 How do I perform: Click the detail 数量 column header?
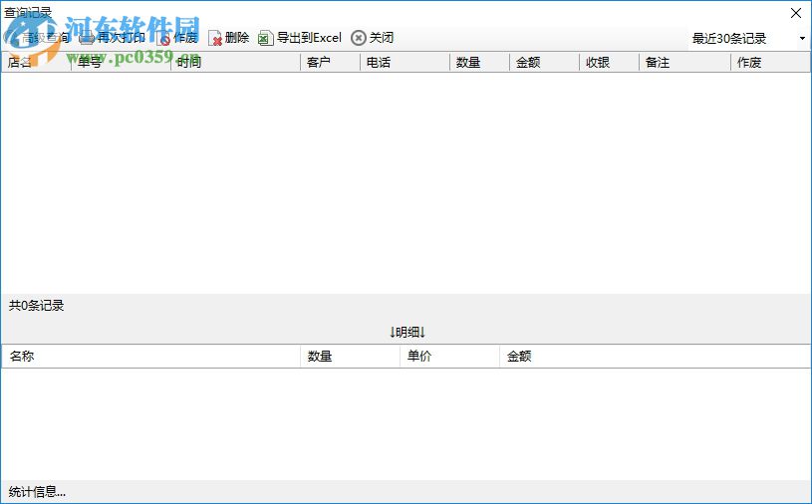(350, 356)
